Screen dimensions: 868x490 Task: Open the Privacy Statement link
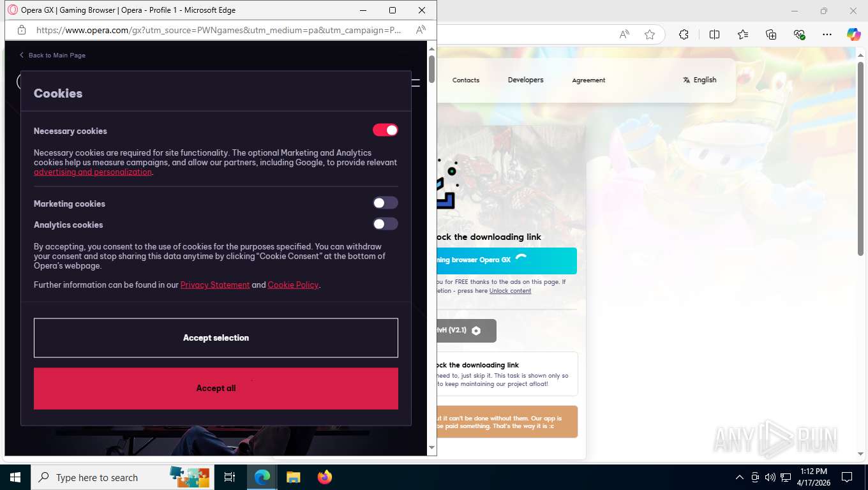click(215, 285)
